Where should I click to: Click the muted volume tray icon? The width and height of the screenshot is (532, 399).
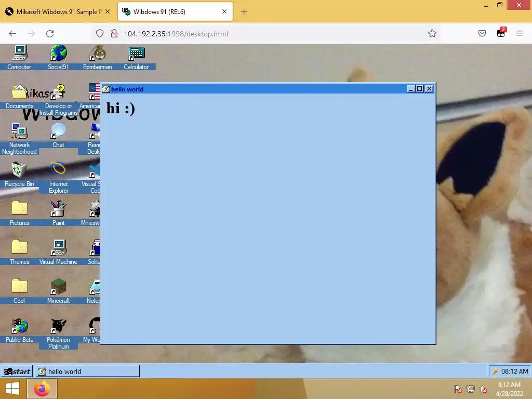tap(483, 389)
